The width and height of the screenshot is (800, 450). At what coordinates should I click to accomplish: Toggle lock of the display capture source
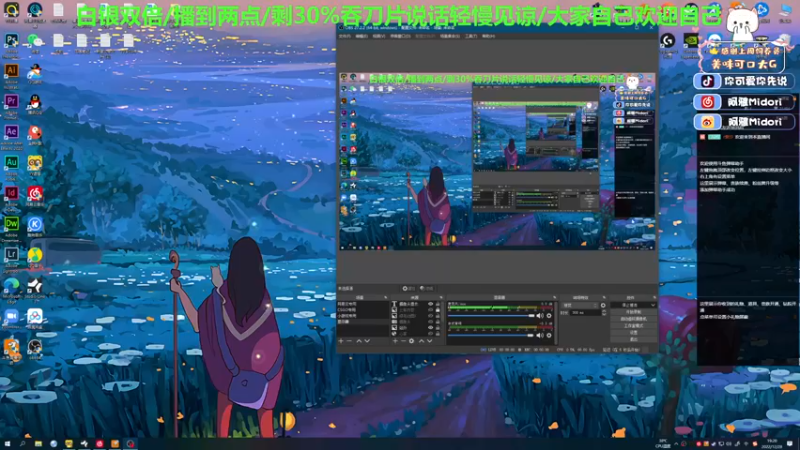437,322
